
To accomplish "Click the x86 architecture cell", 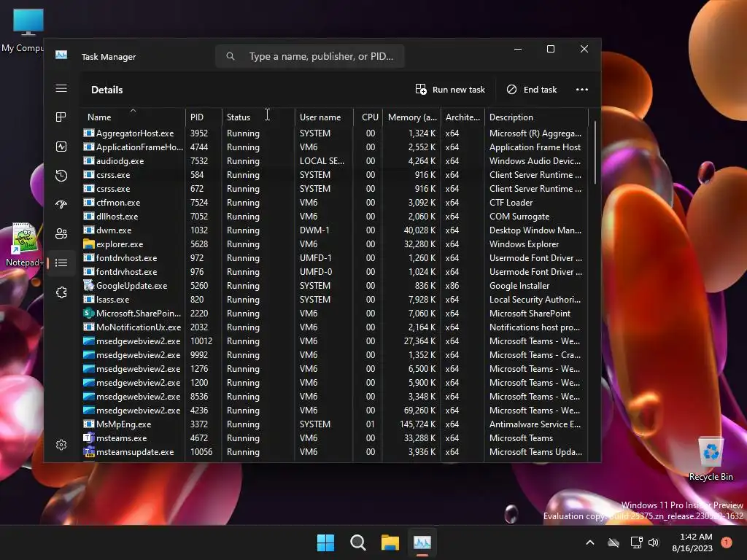I will coord(452,285).
